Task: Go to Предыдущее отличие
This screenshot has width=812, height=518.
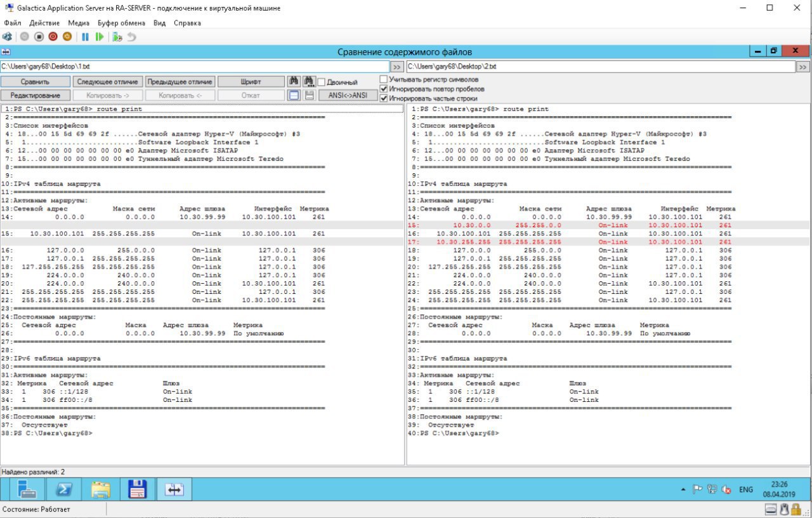Action: (180, 82)
